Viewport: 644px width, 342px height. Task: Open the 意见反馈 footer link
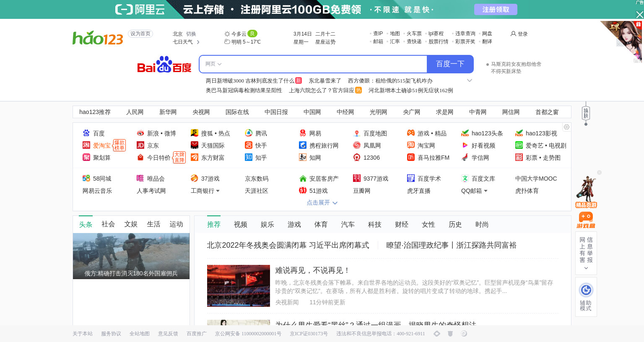pos(168,334)
